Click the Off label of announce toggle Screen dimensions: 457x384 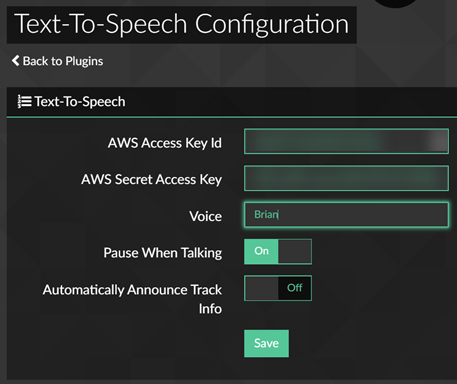(x=295, y=288)
